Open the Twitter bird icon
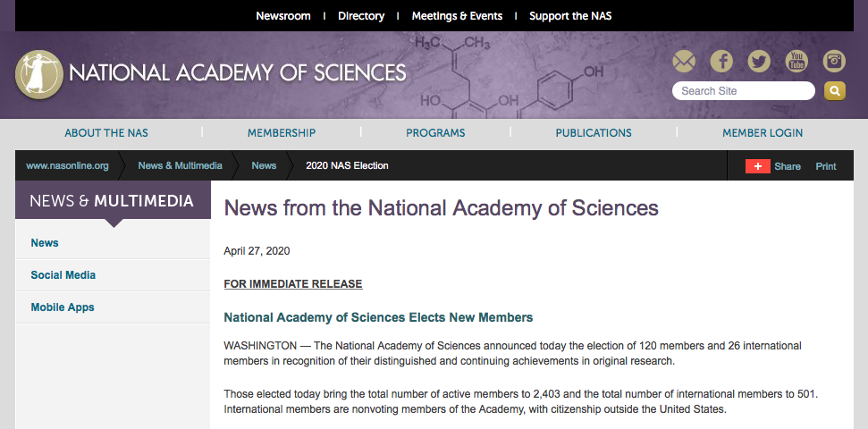The image size is (868, 429). 759,61
